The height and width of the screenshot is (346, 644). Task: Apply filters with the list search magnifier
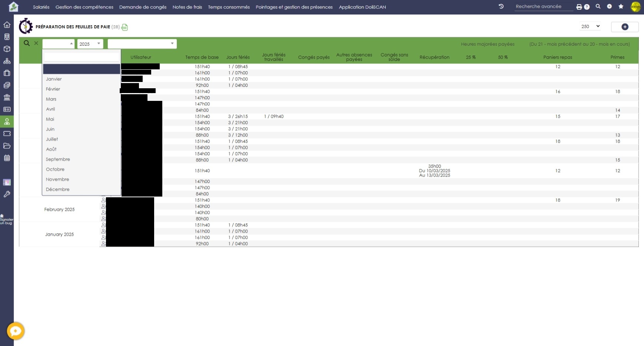[x=27, y=43]
